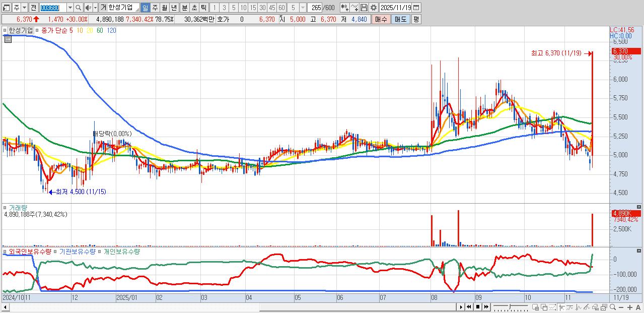
Task: Click the overlapping windows icon in bottom toolbar
Action: [544, 307]
